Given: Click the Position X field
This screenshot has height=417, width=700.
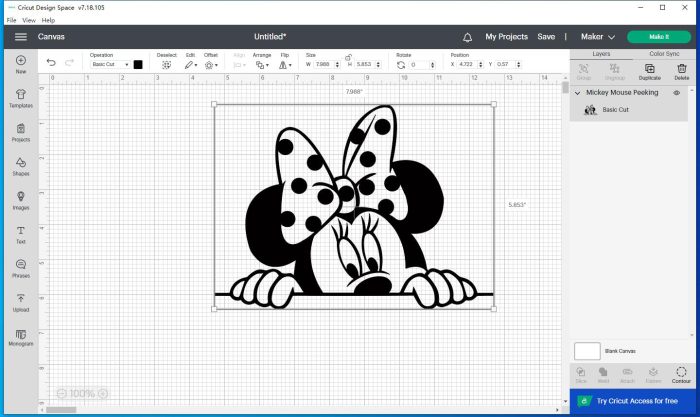Looking at the screenshot, I should 467,64.
